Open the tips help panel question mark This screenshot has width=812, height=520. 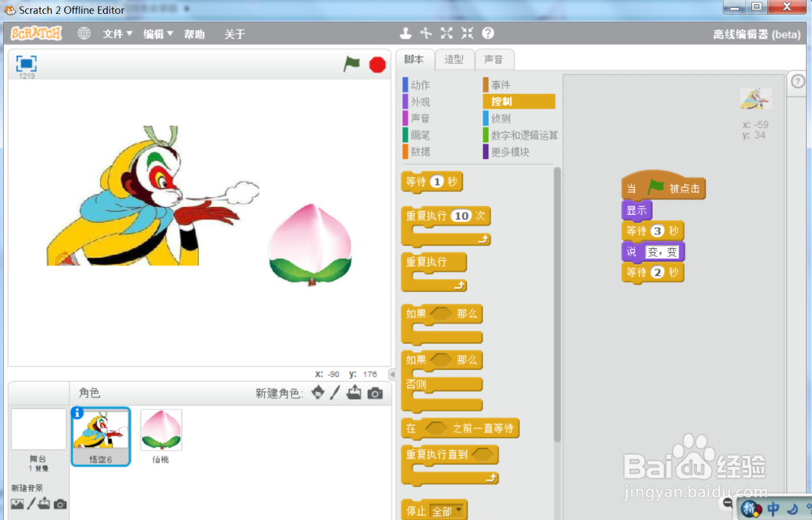click(797, 81)
